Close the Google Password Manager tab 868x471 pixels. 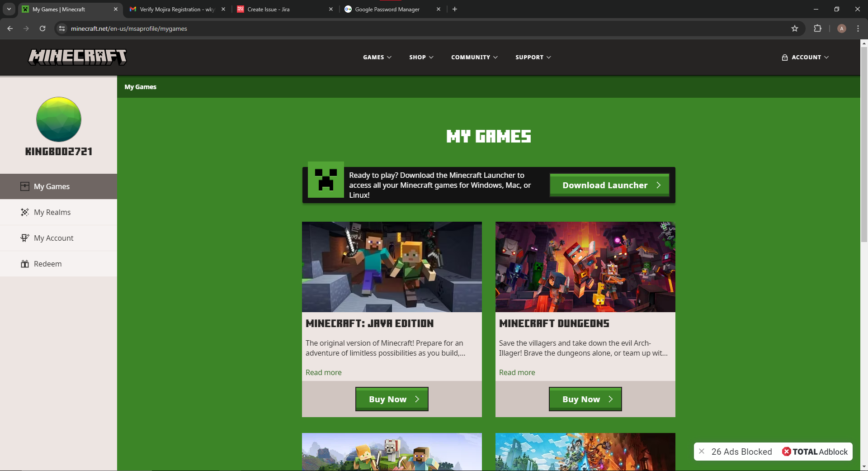point(439,9)
